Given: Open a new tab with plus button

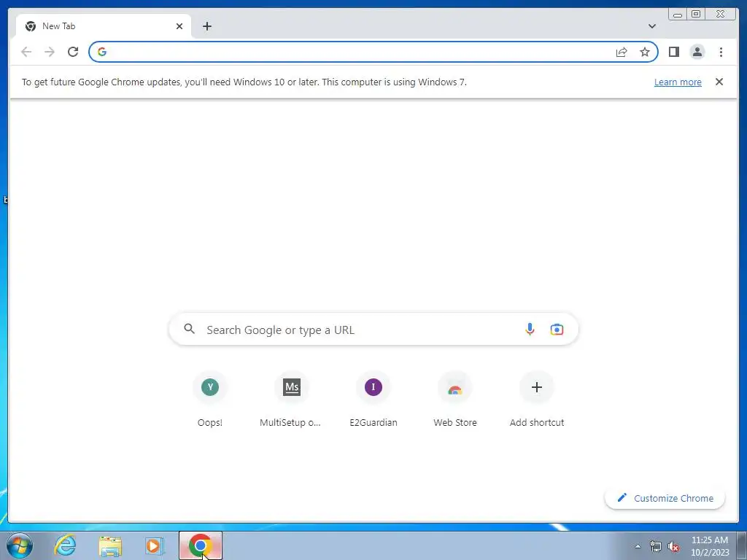Looking at the screenshot, I should 206,26.
